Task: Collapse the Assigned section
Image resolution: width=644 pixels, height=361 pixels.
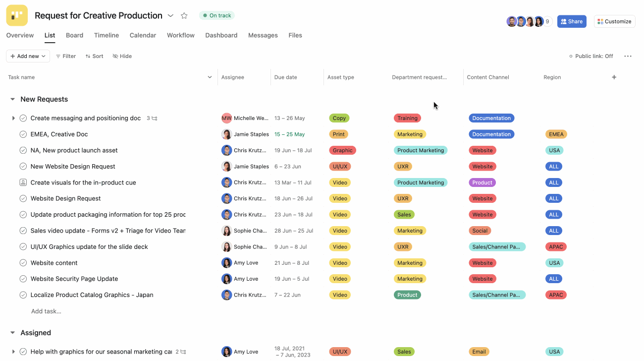Action: click(x=12, y=332)
